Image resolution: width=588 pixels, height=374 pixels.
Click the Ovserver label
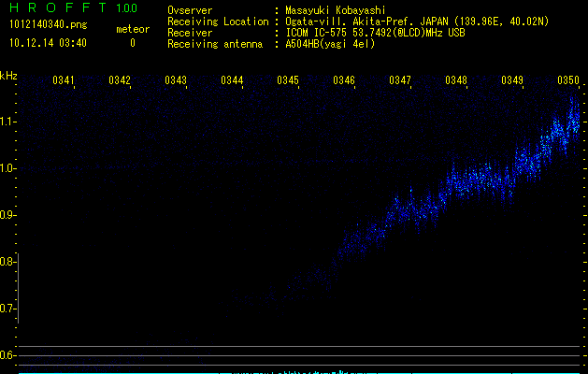tap(190, 10)
